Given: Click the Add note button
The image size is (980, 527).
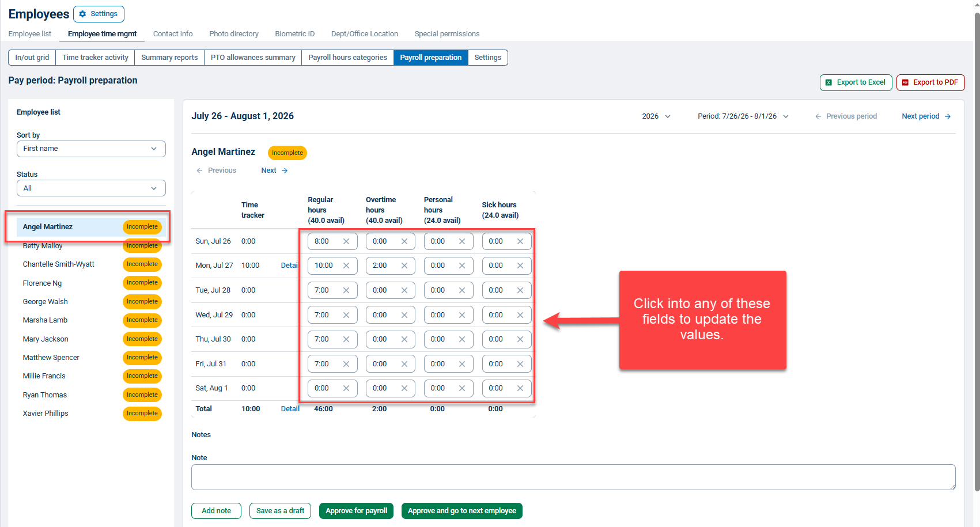Looking at the screenshot, I should (x=216, y=511).
